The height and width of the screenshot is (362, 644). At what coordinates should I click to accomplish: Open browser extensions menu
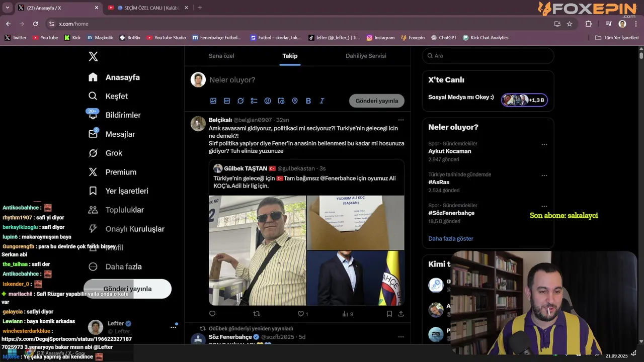tap(589, 24)
